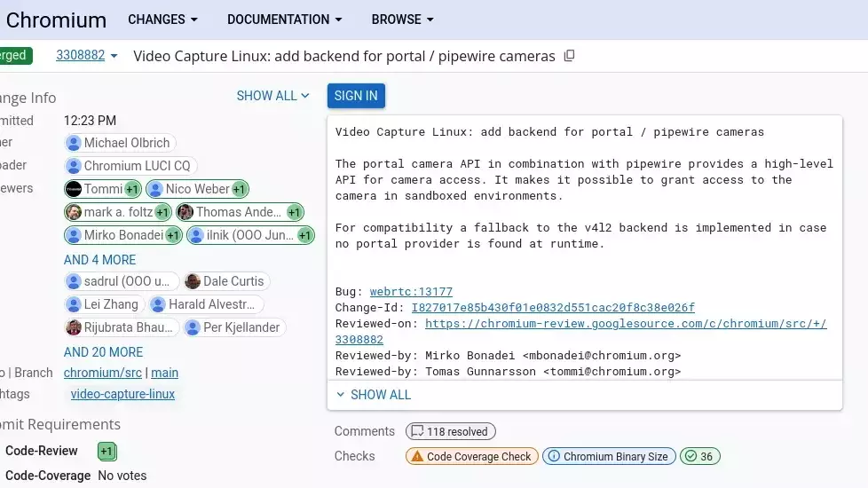Open the Chromium Binary Size chip

pyautogui.click(x=609, y=456)
